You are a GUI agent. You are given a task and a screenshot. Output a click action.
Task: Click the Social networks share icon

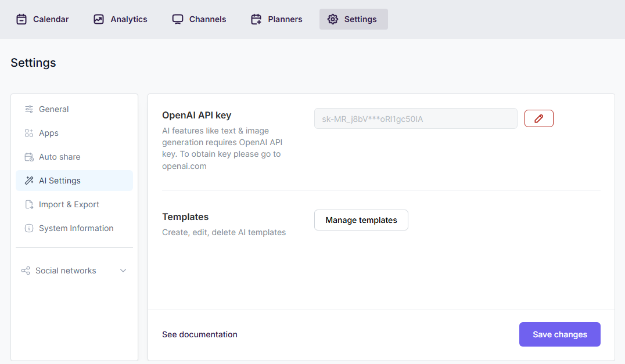click(26, 271)
